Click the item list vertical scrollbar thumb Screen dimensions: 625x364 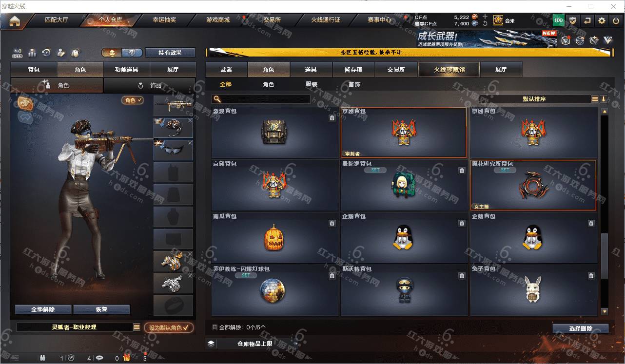(x=605, y=256)
